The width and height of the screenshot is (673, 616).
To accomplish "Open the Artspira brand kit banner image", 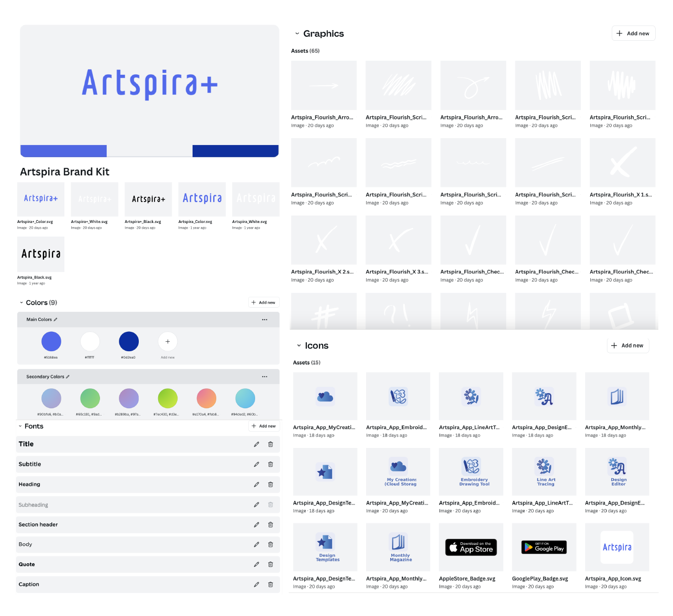I will click(149, 91).
